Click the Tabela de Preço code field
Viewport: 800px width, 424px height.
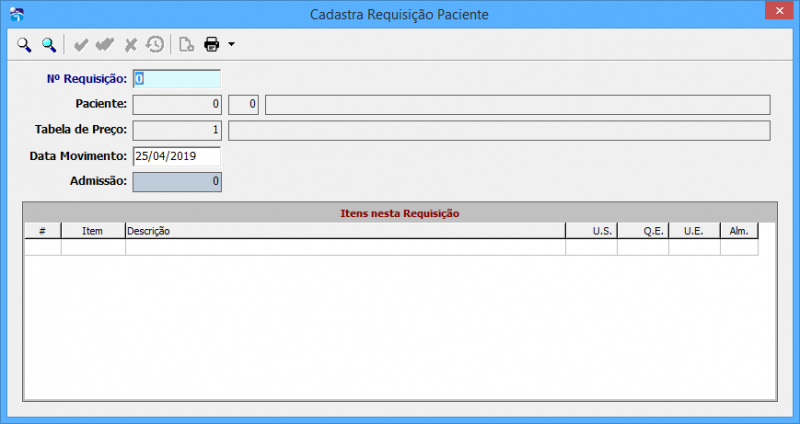(x=177, y=130)
